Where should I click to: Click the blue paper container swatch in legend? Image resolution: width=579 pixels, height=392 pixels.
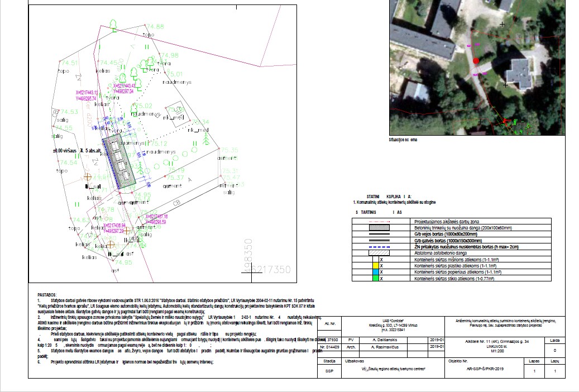pyautogui.click(x=376, y=272)
